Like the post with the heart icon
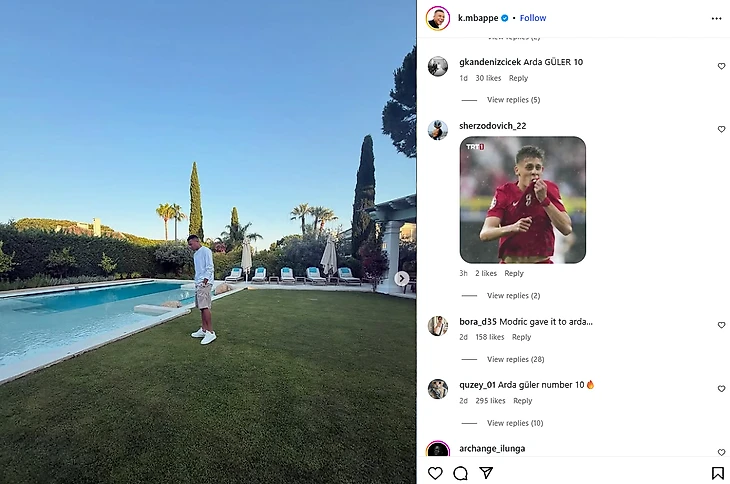This screenshot has height=484, width=730. (x=435, y=473)
